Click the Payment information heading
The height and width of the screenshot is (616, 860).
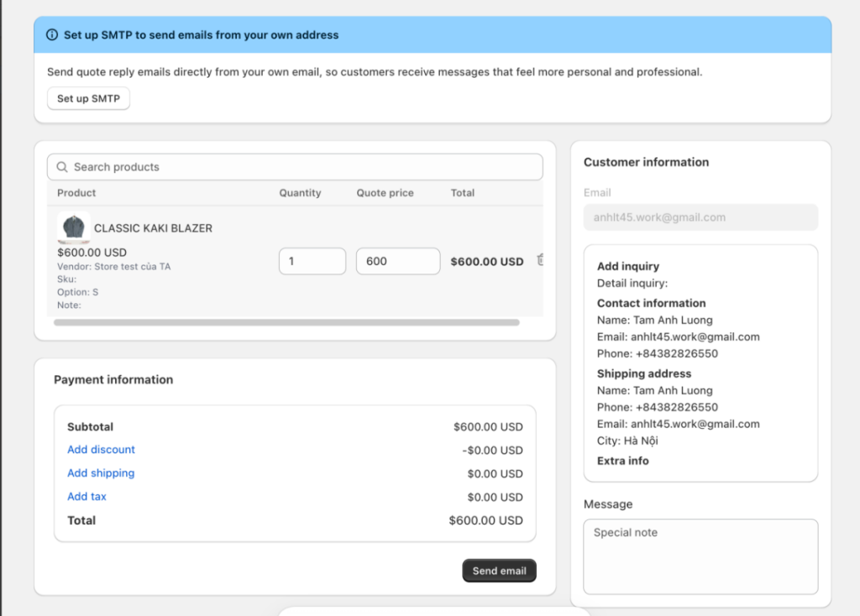click(x=113, y=380)
